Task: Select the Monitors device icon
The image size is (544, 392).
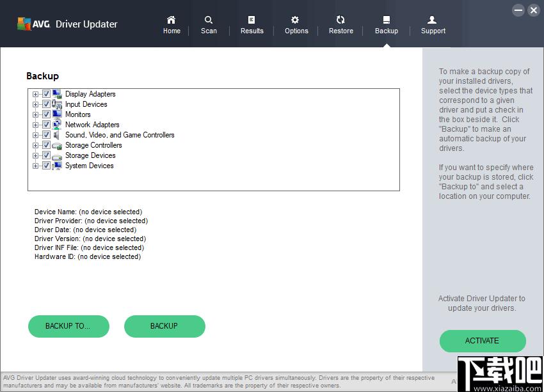Action: 57,114
